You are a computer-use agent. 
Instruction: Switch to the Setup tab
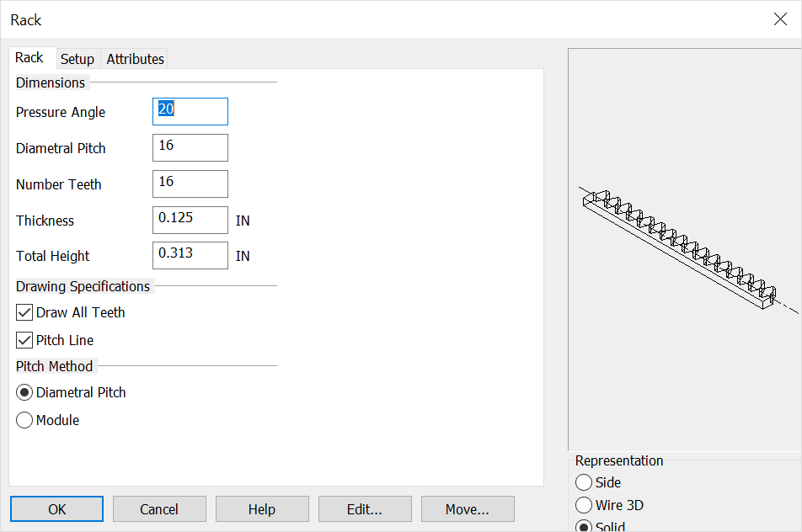pyautogui.click(x=78, y=58)
